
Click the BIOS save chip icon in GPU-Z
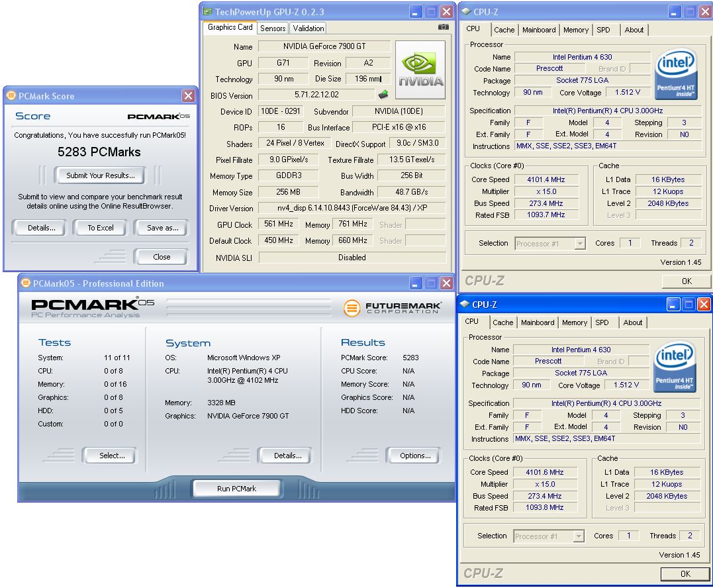383,94
